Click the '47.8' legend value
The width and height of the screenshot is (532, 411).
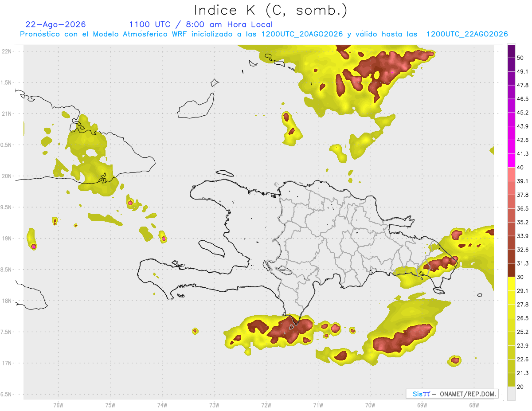point(523,85)
